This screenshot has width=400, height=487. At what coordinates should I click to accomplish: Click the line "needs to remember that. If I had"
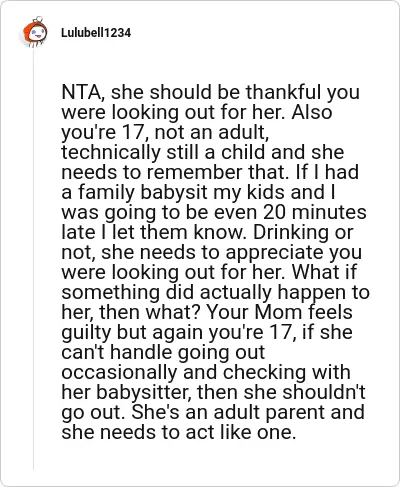[210, 172]
